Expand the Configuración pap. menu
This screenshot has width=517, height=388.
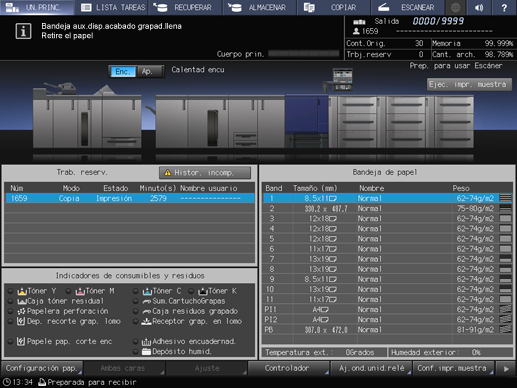point(42,368)
